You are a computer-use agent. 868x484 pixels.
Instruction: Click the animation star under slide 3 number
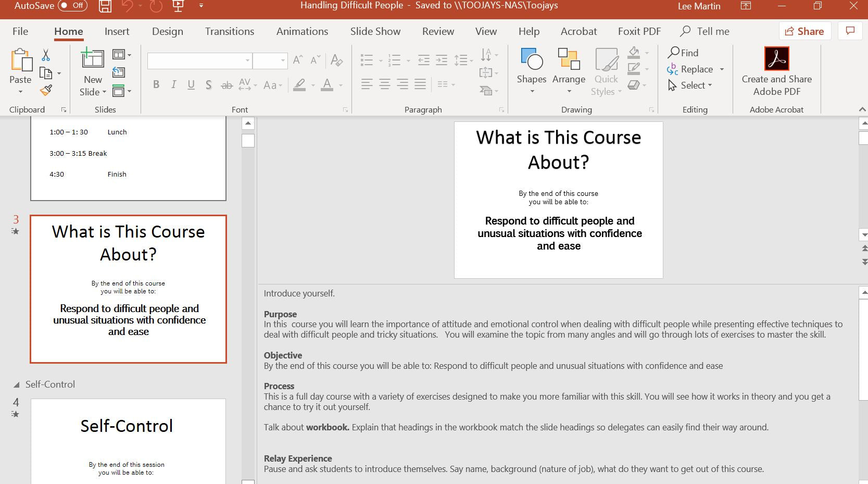coord(16,231)
